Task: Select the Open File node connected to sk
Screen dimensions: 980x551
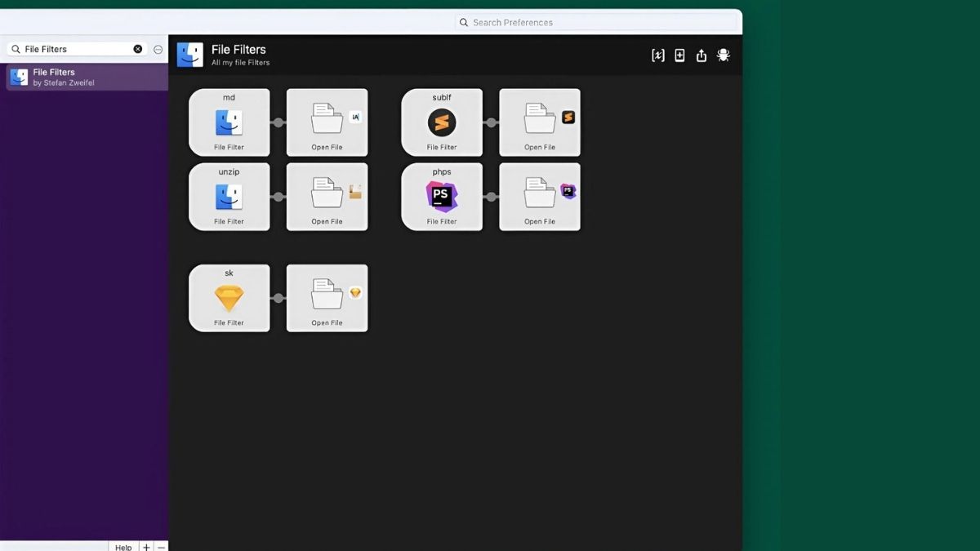Action: [x=327, y=298]
